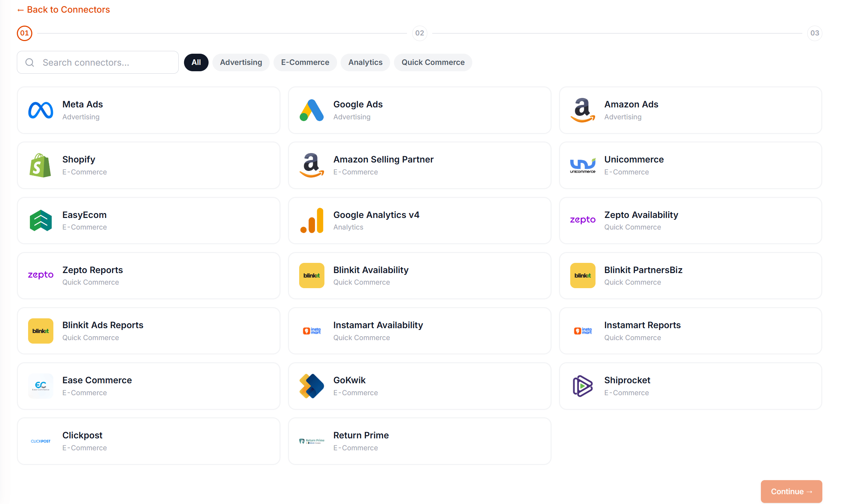Choose the Clickpost connector name

pyautogui.click(x=83, y=435)
